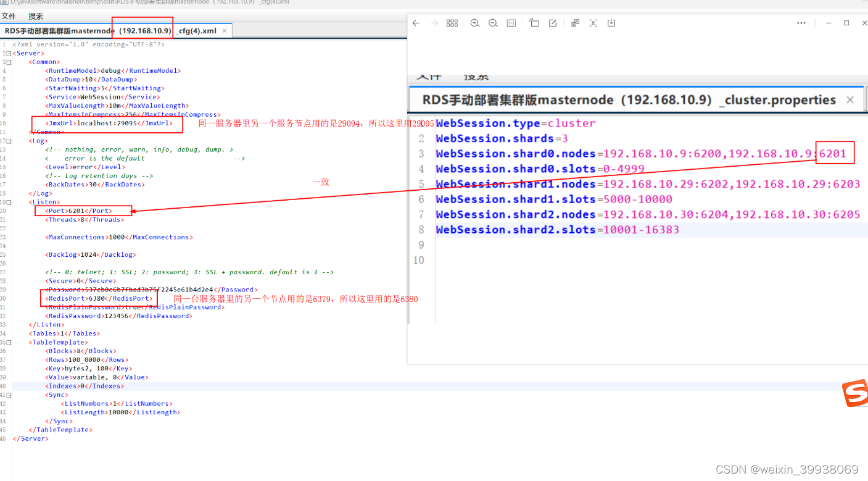The image size is (868, 481).
Task: Collapse the Server element fold marker
Action: pyautogui.click(x=9, y=53)
